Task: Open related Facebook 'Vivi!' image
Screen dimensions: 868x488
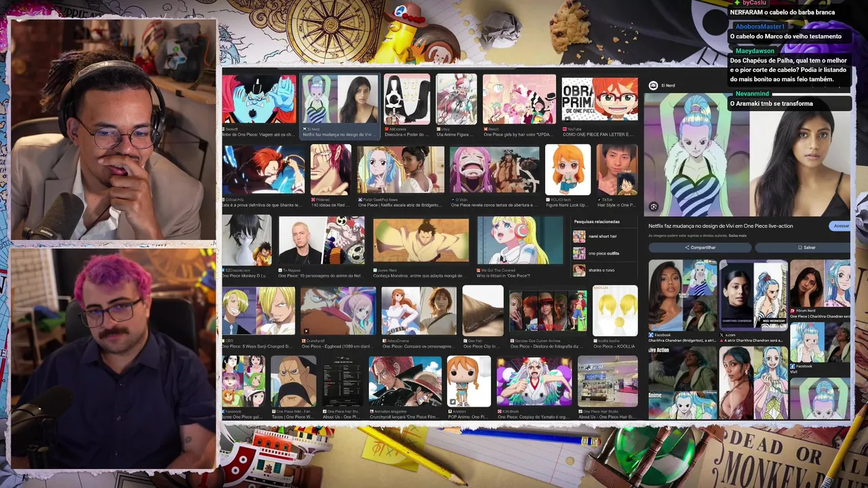Action: point(820,342)
